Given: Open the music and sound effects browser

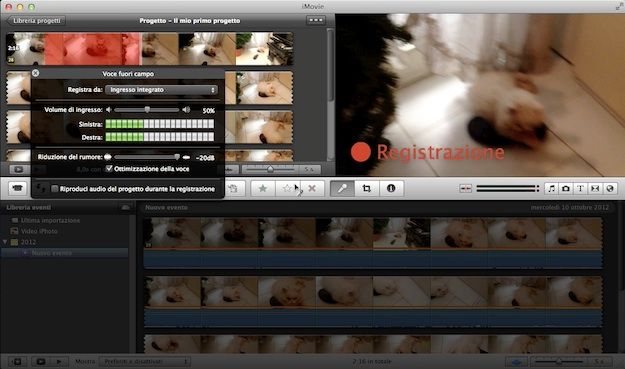Looking at the screenshot, I should click(552, 188).
